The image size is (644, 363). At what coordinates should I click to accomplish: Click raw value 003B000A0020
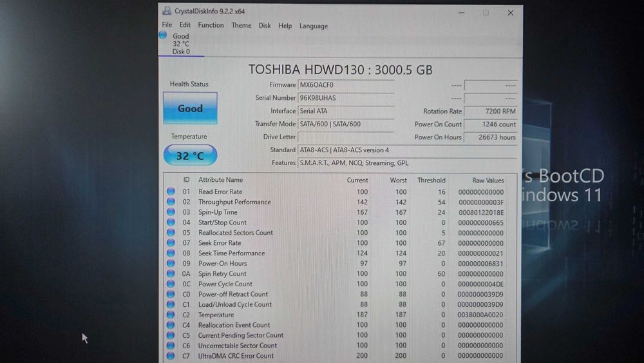click(480, 315)
